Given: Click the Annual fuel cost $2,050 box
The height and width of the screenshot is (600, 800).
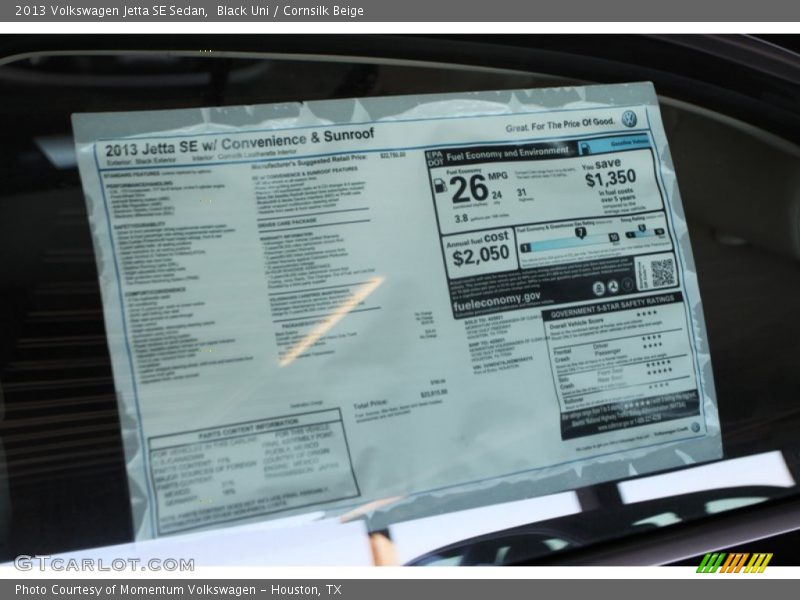Looking at the screenshot, I should pos(481,251).
